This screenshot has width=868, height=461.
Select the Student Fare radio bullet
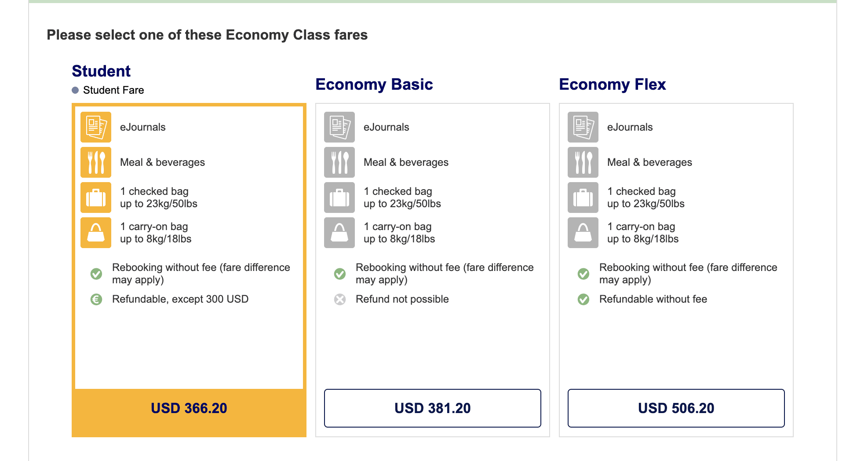click(x=75, y=90)
